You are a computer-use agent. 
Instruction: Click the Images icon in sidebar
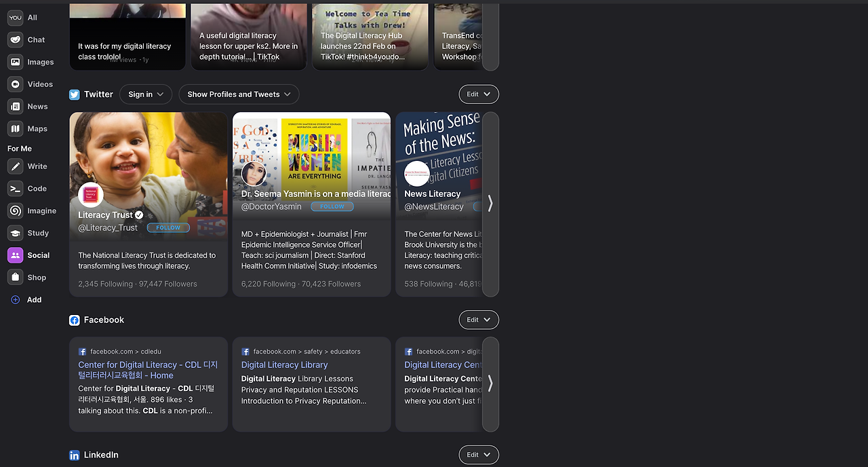(15, 62)
